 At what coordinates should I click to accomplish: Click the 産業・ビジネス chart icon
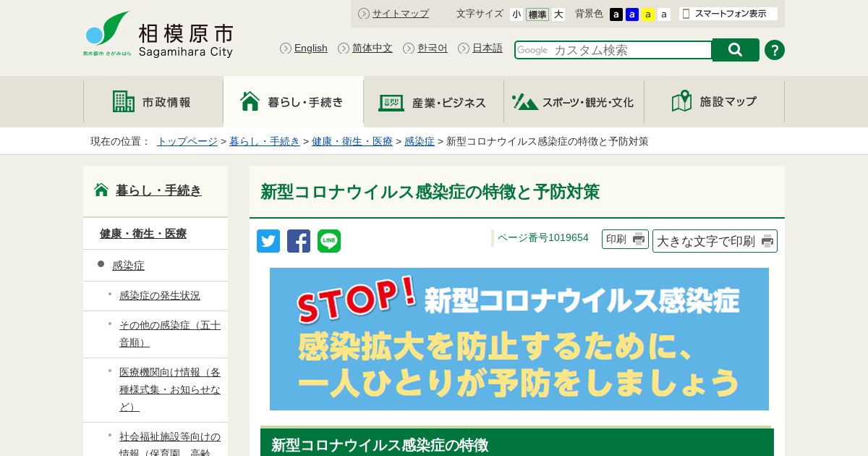coord(391,102)
